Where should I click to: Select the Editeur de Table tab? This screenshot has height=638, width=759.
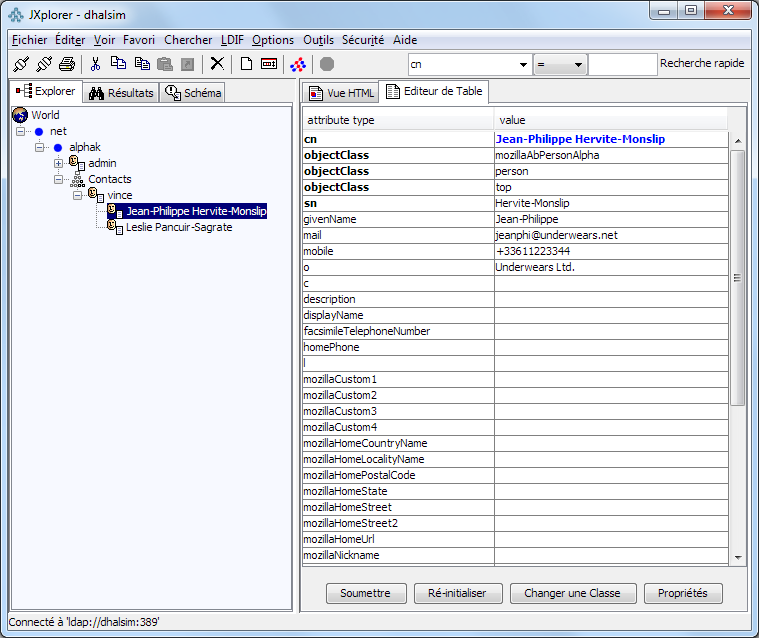point(434,91)
